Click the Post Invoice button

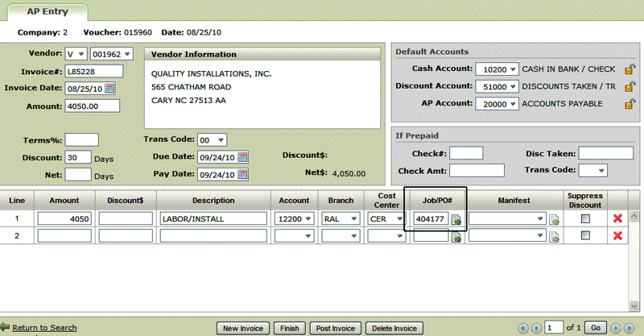coord(333,328)
